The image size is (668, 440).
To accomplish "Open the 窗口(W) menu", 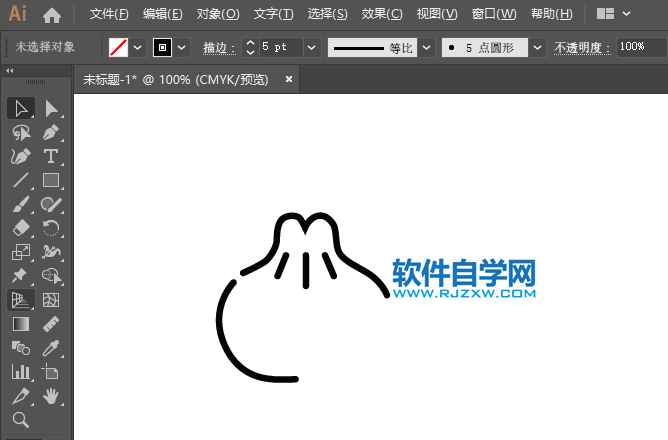I will point(494,14).
